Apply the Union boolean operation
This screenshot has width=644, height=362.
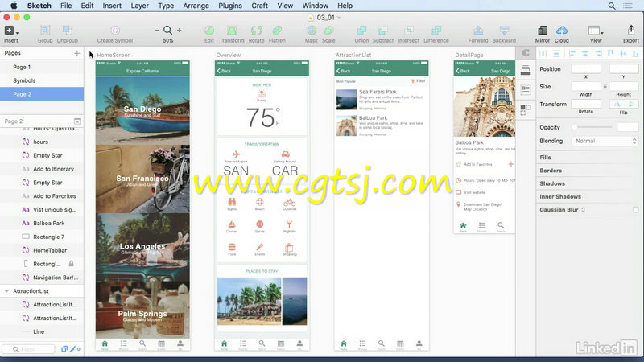click(x=361, y=31)
